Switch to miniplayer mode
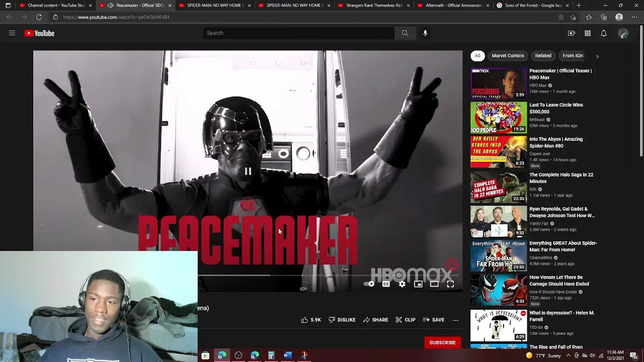Image resolution: width=644 pixels, height=362 pixels. pos(418,284)
